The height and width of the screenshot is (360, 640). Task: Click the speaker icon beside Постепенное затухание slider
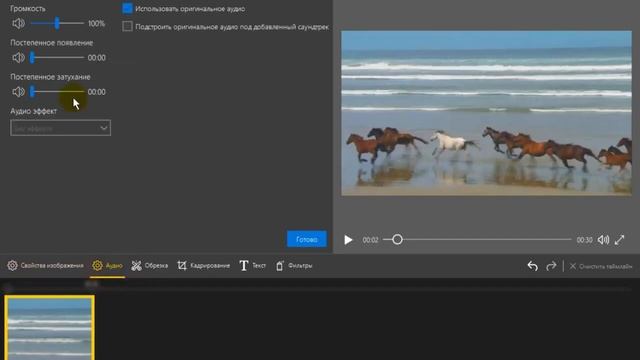18,92
